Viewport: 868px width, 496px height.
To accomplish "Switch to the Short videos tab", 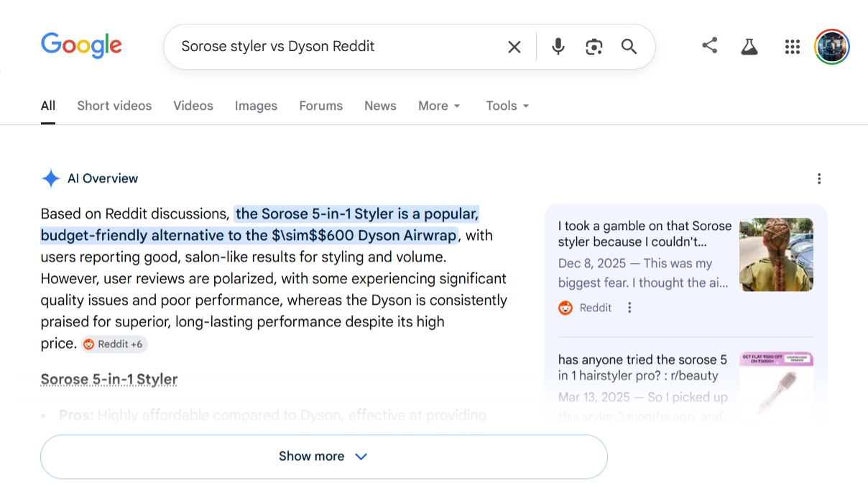I will point(114,106).
